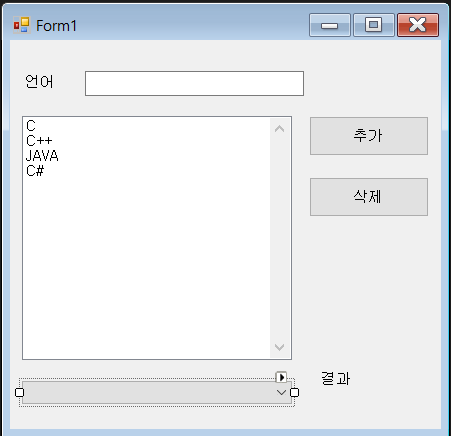Select the C# item in the list

(35, 171)
